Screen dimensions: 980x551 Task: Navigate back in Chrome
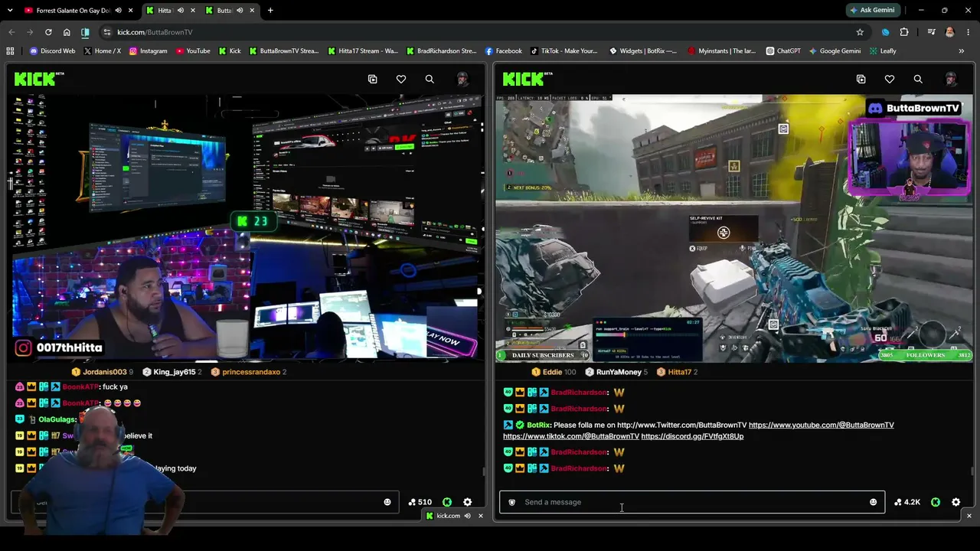tap(11, 32)
